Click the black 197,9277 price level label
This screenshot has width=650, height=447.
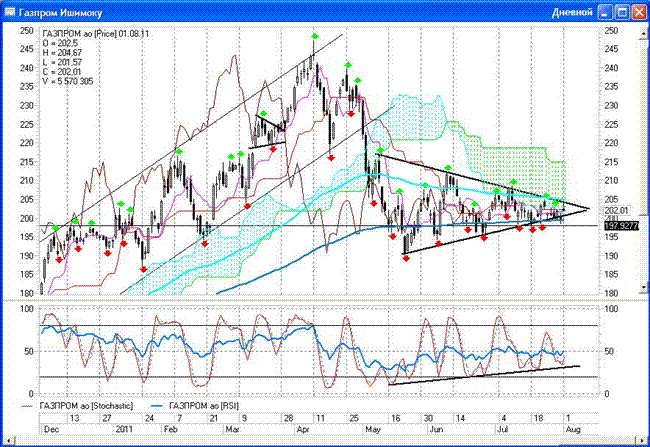point(621,226)
